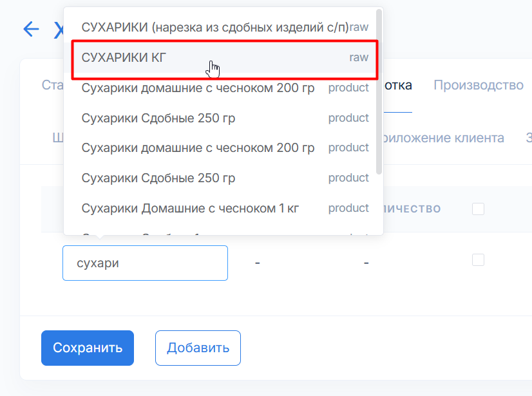
Task: Open the red sub-tab starting with "Ш"
Action: point(57,138)
